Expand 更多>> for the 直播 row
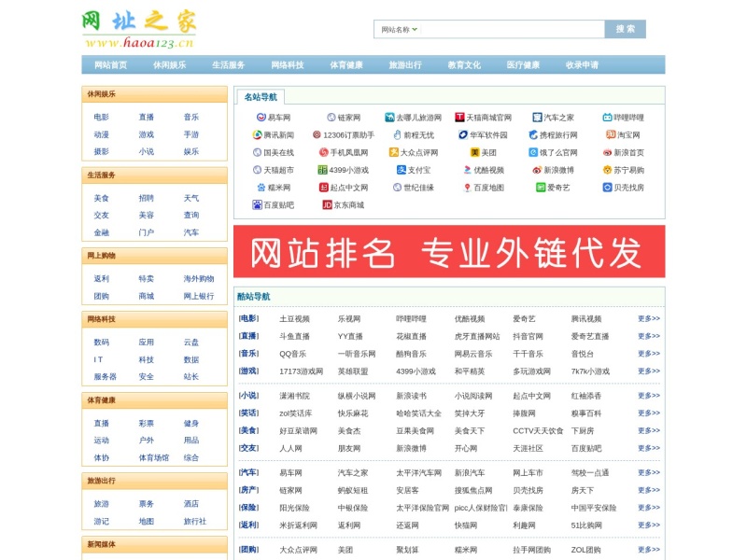Image resolution: width=747 pixels, height=560 pixels. point(649,336)
